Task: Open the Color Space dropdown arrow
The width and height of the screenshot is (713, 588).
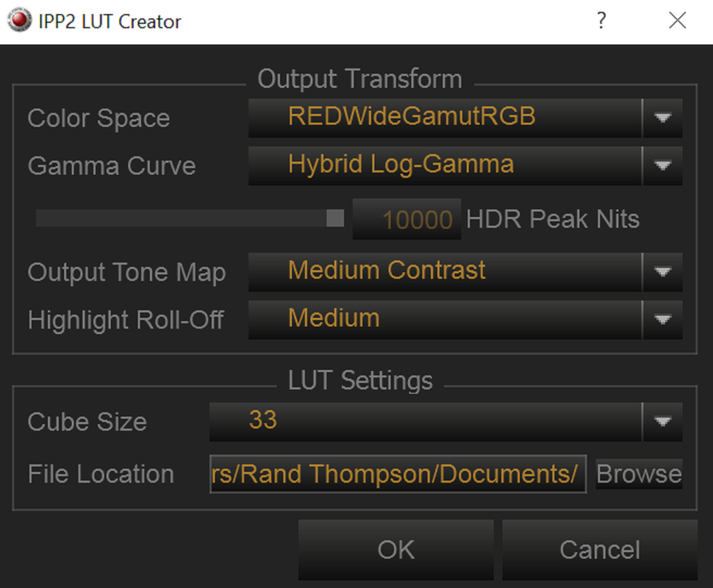Action: coord(662,118)
